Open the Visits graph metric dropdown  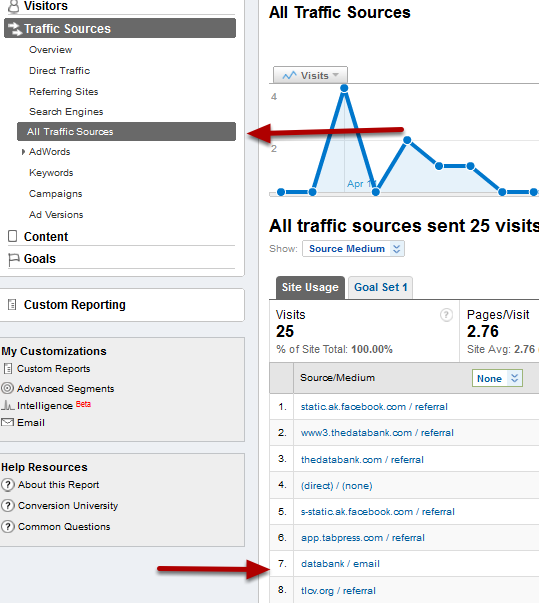[310, 75]
